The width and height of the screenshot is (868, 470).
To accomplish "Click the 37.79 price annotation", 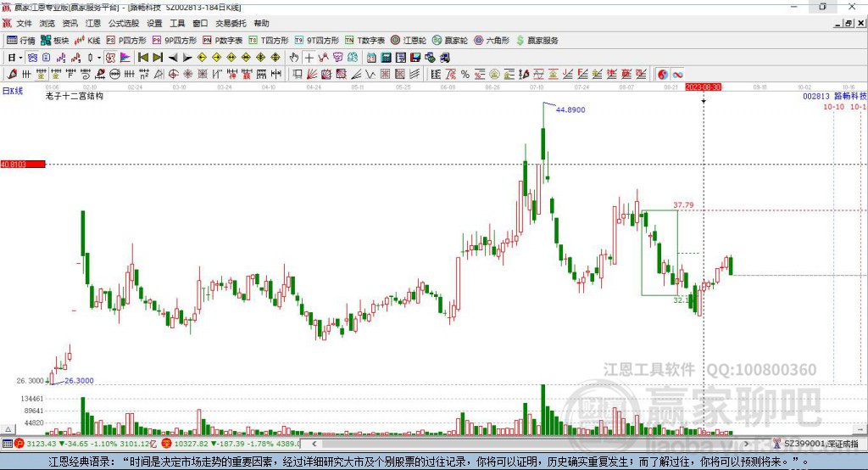I will click(x=683, y=204).
